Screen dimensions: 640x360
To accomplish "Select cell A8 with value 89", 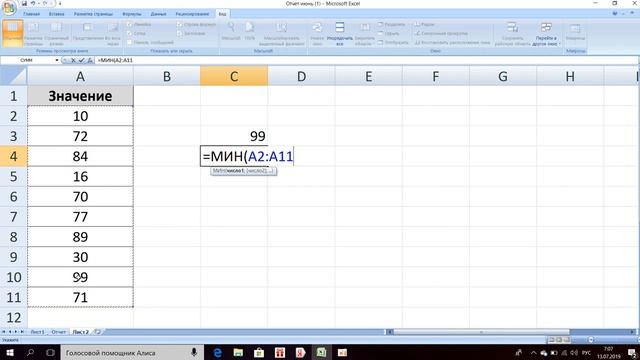I will click(80, 237).
